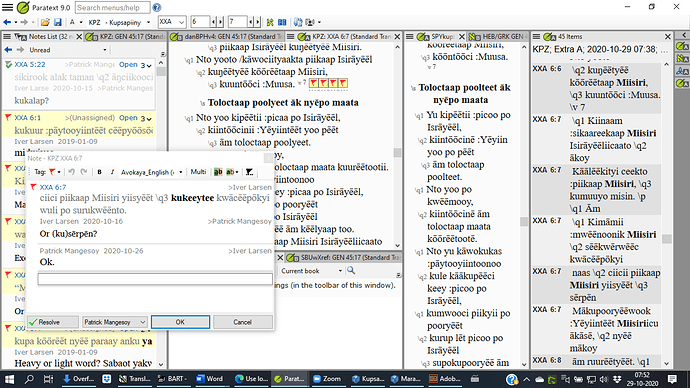Apply italic in the note editor

click(112, 172)
